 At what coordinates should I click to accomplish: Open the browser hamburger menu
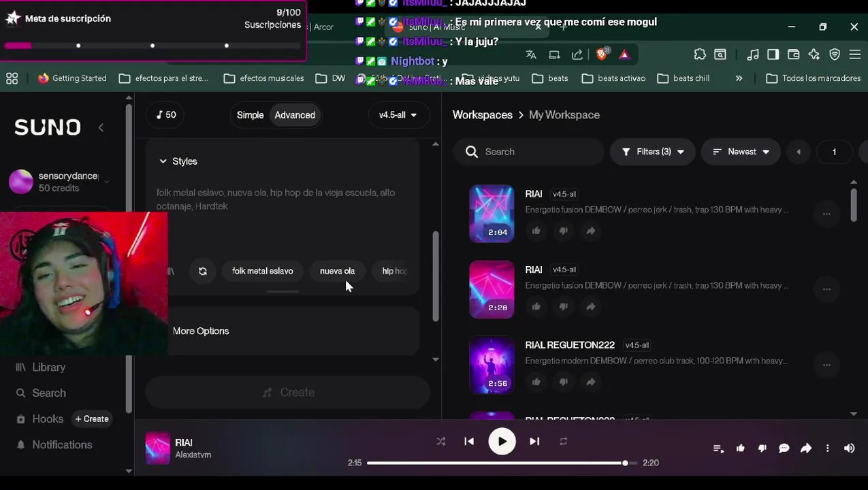tap(854, 54)
